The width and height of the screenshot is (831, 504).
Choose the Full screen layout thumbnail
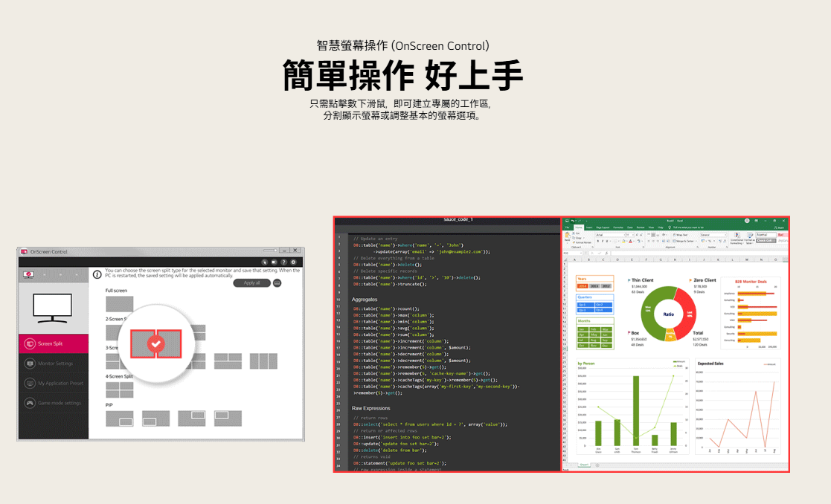(x=119, y=303)
